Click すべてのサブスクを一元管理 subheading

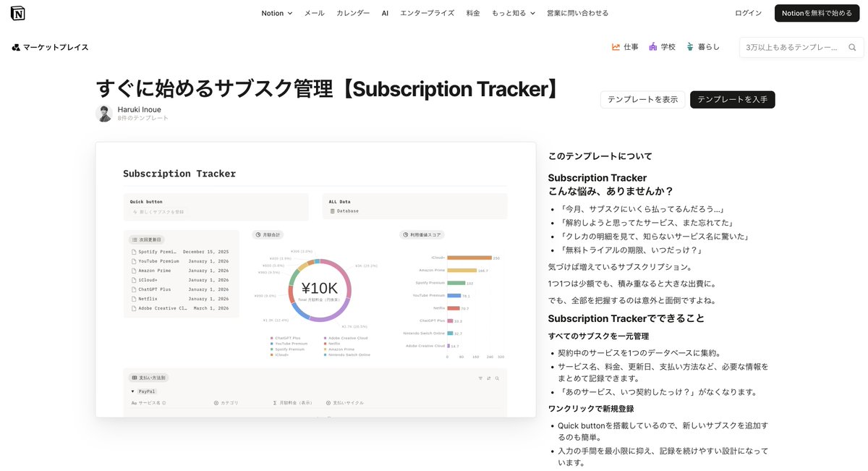tap(598, 336)
